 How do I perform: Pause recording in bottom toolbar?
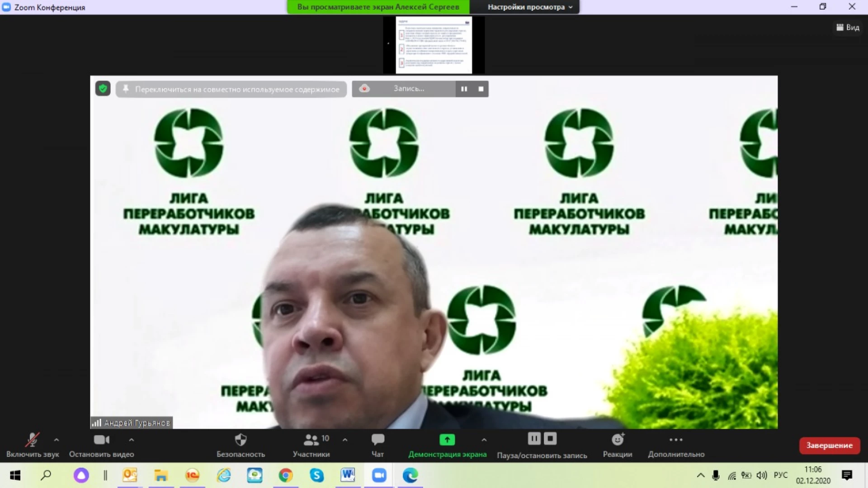[534, 439]
